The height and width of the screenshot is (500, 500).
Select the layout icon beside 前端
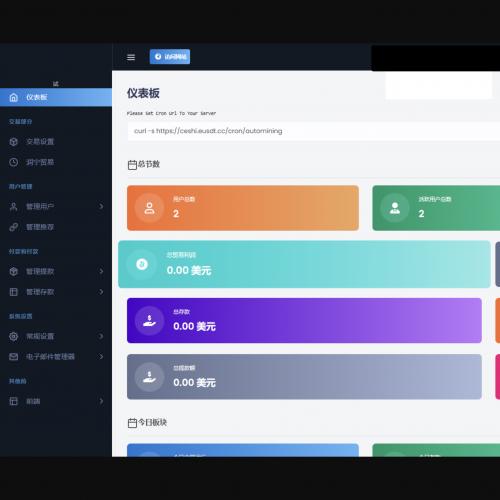[x=14, y=401]
